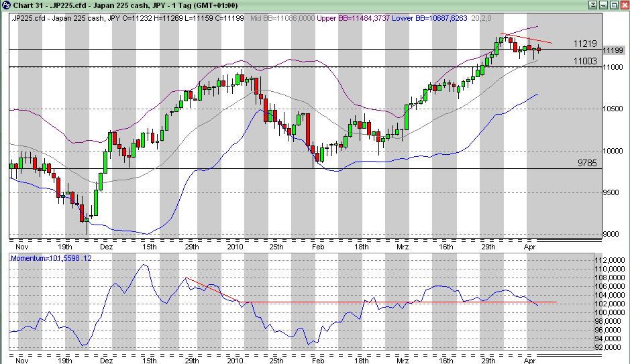Click the 'Momentum=101,5598 12' indicator label
Viewport: 630px width, 364px height.
click(51, 258)
